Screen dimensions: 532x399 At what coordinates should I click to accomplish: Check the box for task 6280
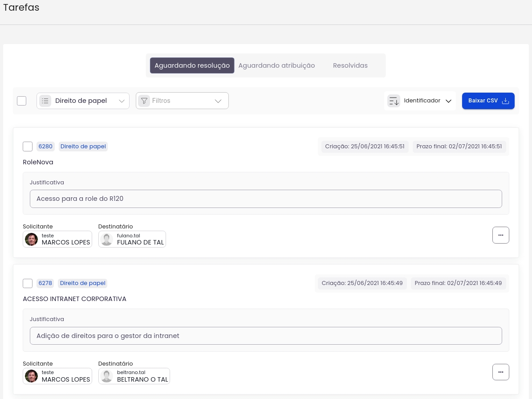click(28, 147)
